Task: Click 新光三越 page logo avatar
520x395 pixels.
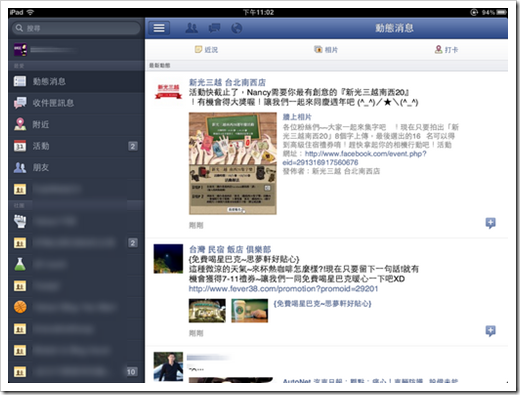Action: 168,92
